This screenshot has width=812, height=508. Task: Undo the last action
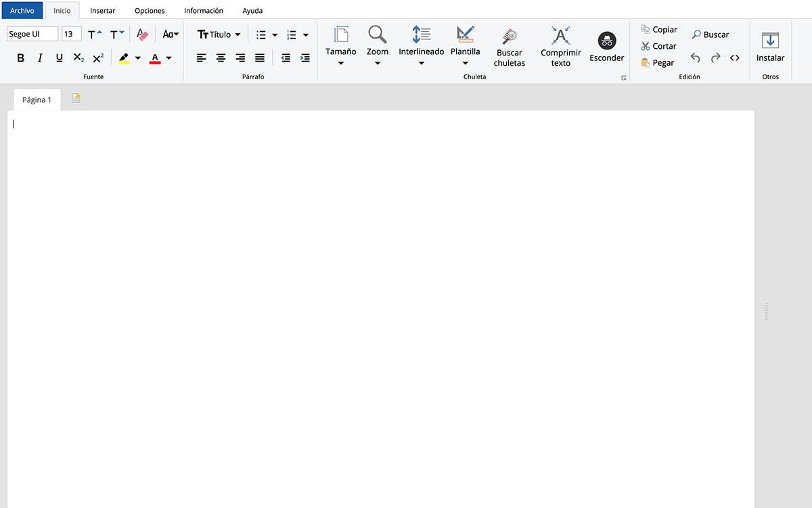click(x=696, y=58)
